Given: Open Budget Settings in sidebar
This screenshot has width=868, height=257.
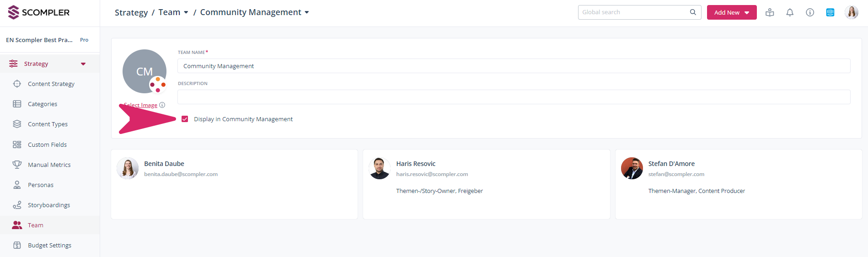Looking at the screenshot, I should [x=49, y=246].
